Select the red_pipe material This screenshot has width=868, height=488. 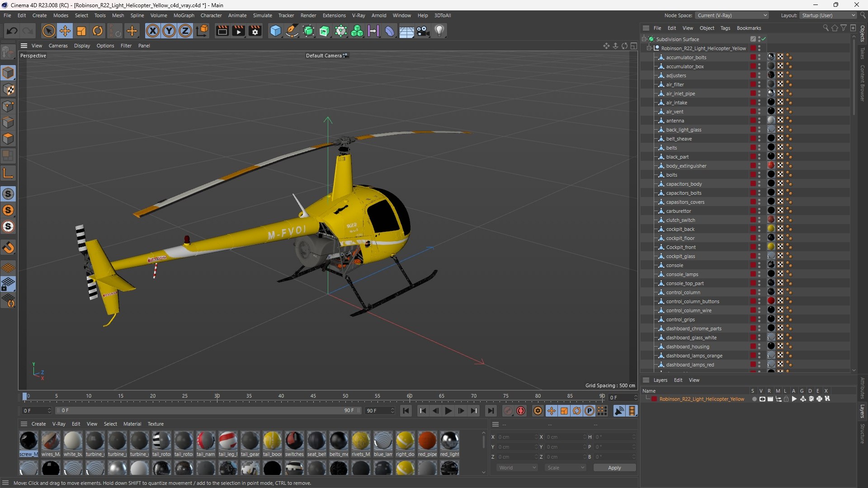click(x=427, y=444)
